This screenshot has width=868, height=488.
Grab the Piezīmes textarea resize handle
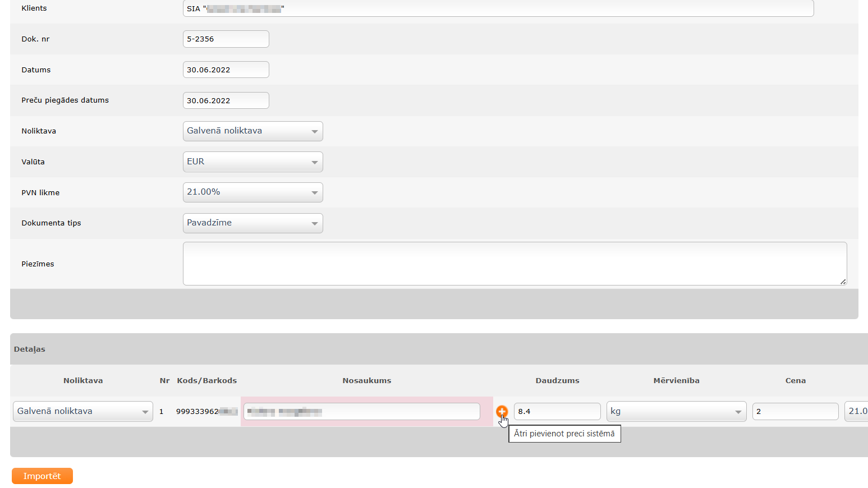coord(843,282)
